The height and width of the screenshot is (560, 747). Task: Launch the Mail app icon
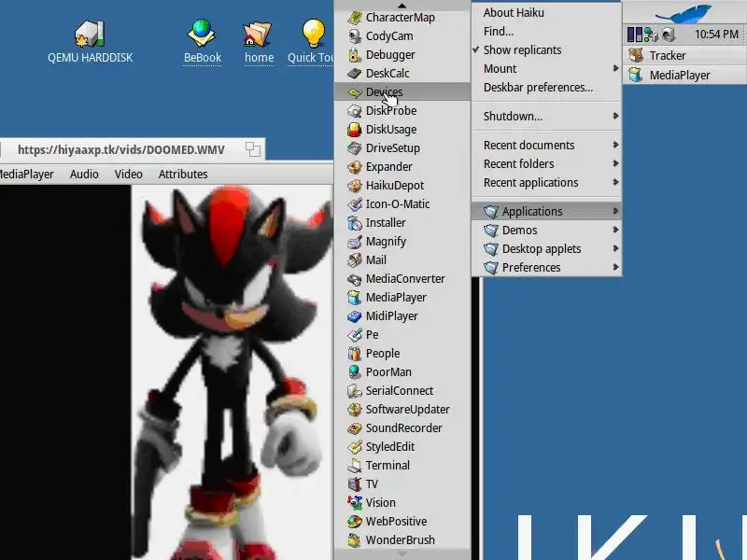(355, 260)
